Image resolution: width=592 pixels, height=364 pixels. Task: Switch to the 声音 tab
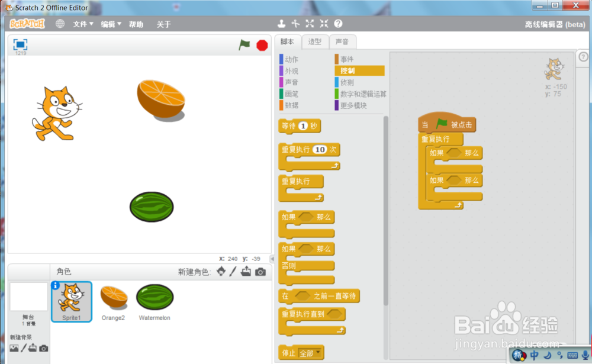342,42
